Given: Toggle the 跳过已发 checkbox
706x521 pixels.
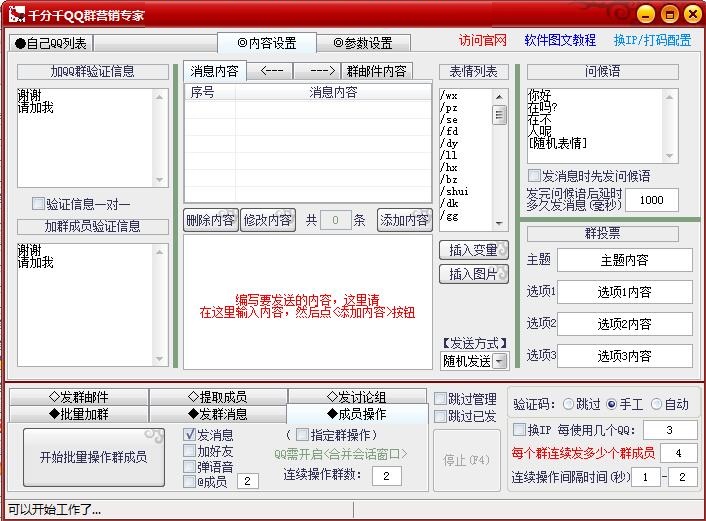Looking at the screenshot, I should pos(440,417).
